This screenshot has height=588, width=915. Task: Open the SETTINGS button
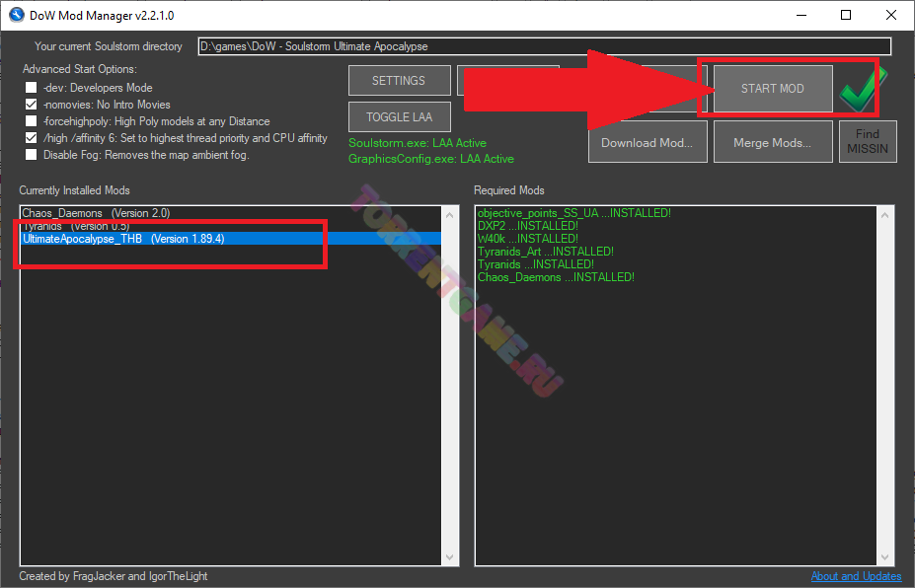(x=399, y=81)
